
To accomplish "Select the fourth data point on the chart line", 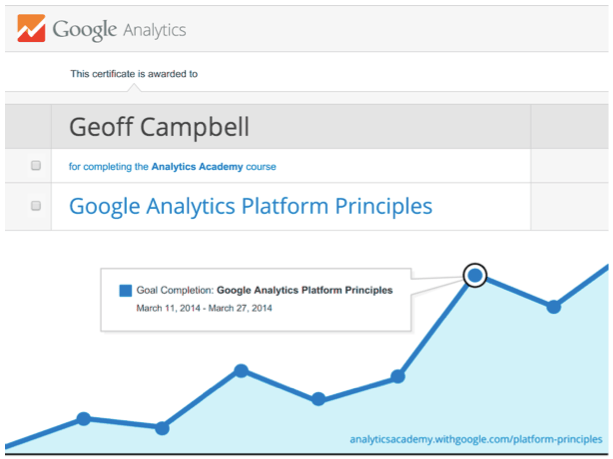I will pyautogui.click(x=318, y=399).
